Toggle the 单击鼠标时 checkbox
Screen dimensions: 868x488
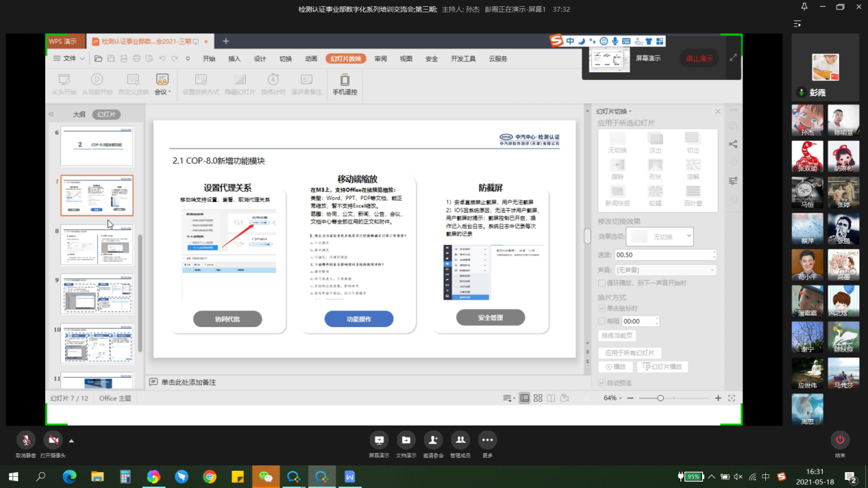point(602,309)
